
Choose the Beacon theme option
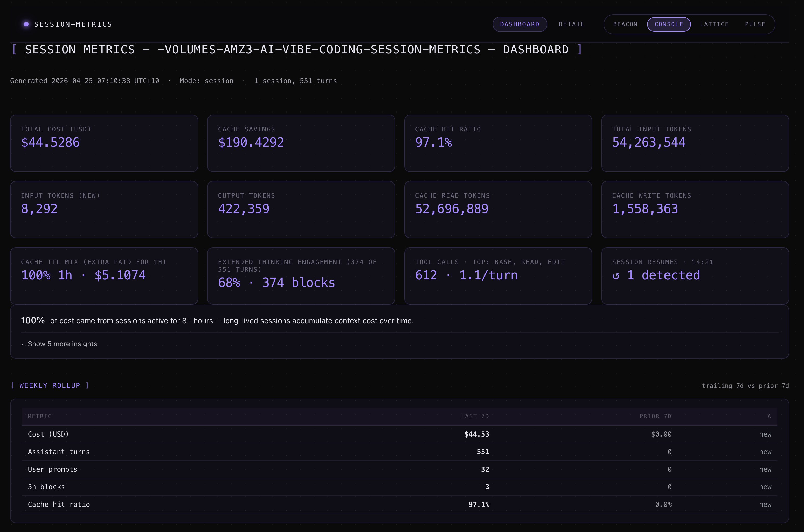click(x=625, y=24)
